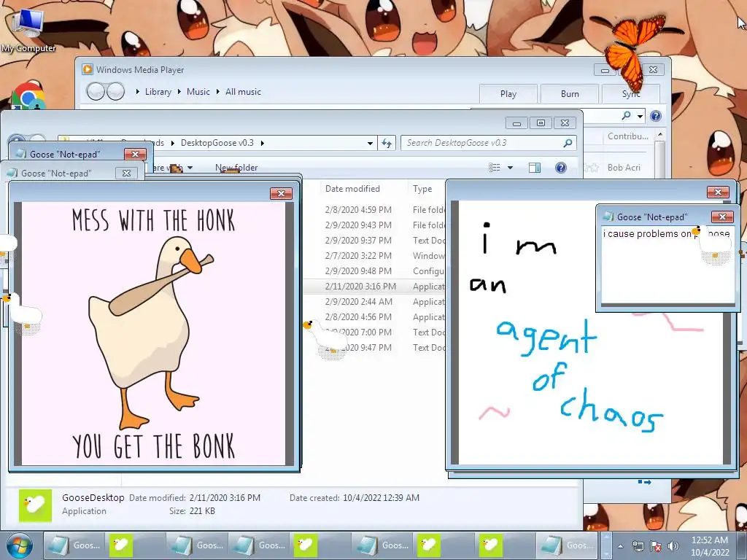747x560 pixels.
Task: Expand the arrow before DesktopGoose v0.3 breadcrumb
Action: click(172, 143)
